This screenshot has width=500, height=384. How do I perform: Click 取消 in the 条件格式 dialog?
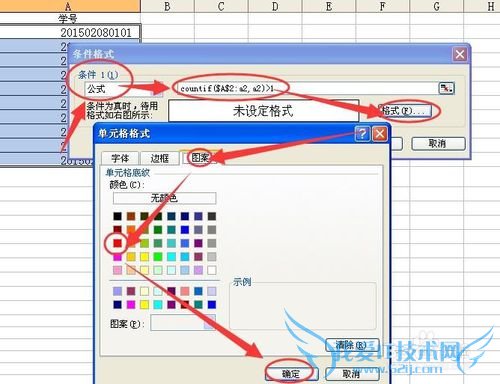(x=438, y=144)
